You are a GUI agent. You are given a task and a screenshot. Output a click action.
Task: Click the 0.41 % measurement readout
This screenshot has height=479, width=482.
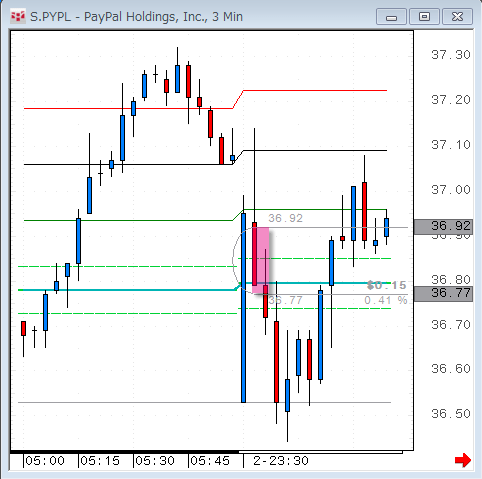[x=386, y=300]
